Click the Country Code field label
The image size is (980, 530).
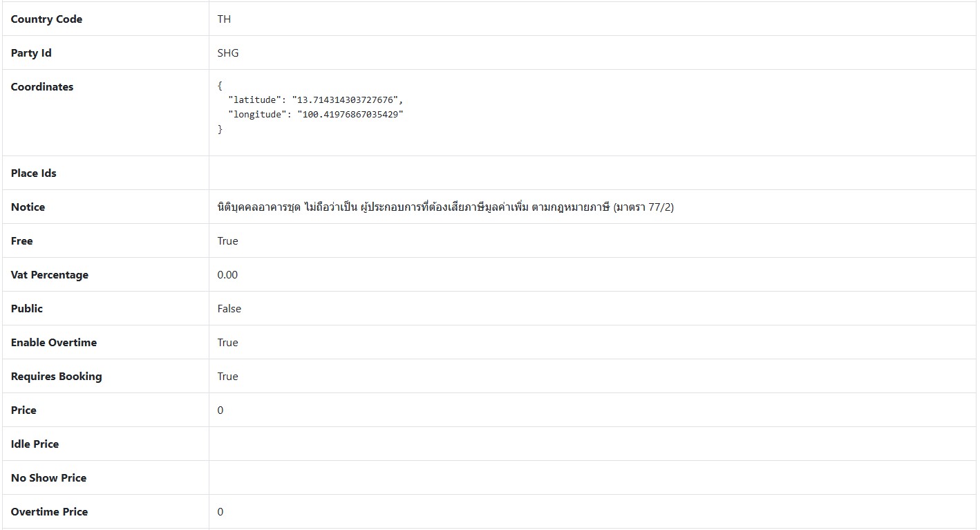click(x=46, y=19)
